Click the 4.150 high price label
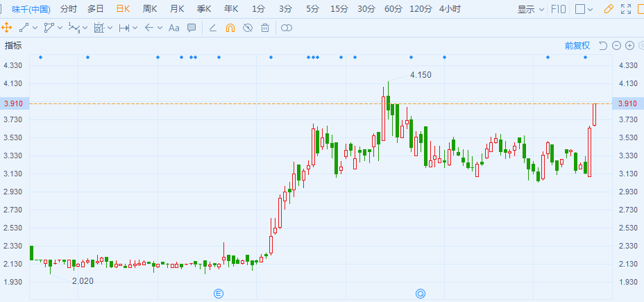 (x=421, y=75)
